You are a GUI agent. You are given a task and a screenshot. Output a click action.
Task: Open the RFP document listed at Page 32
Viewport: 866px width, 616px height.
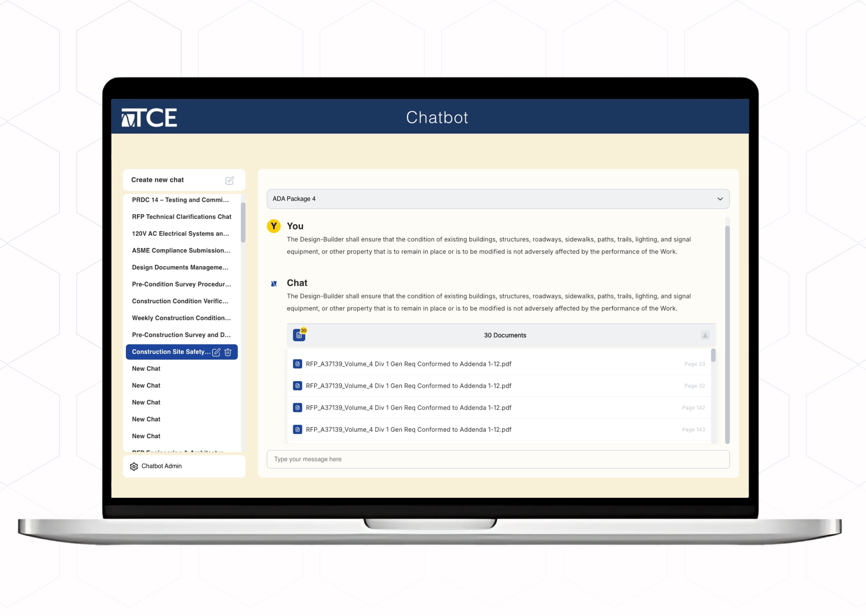coord(499,386)
